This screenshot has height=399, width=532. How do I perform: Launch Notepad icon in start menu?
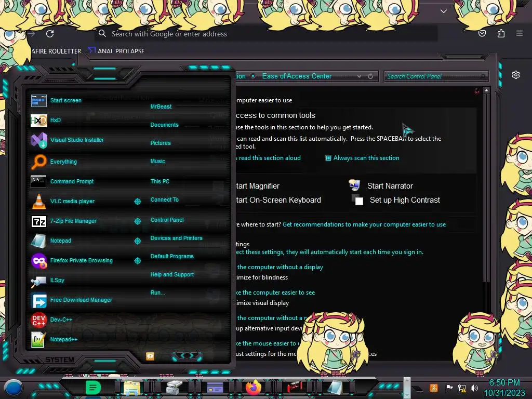point(38,241)
